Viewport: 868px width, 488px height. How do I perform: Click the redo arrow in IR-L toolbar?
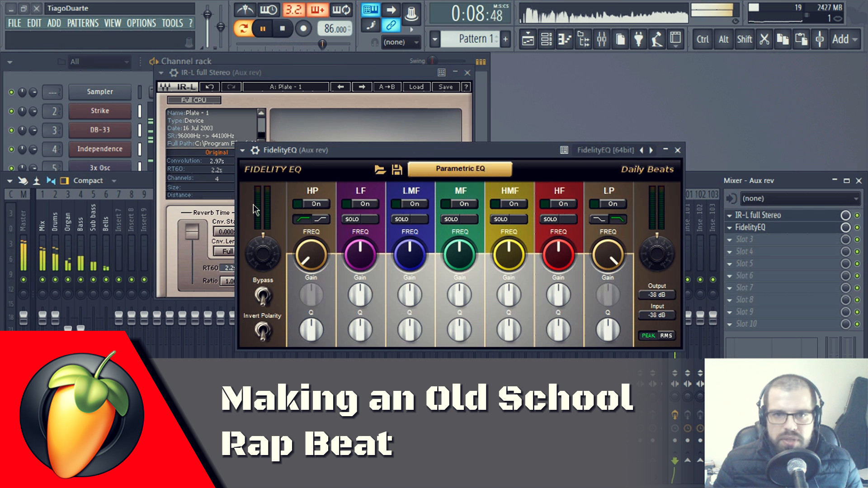tap(231, 87)
